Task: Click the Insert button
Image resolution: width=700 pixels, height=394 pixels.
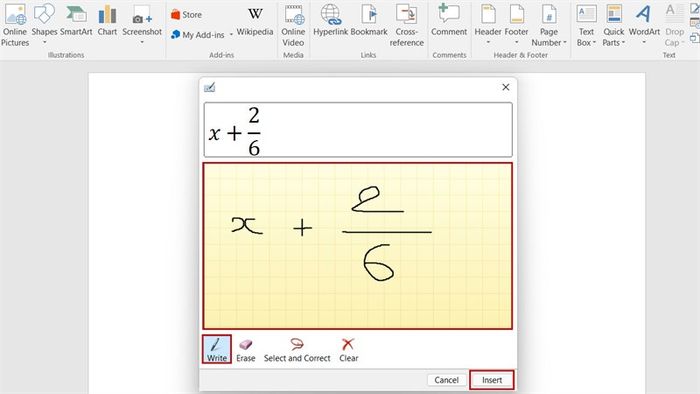Action: tap(492, 380)
